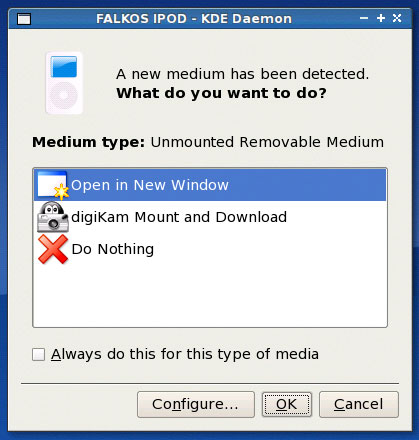Click the iPod device icon
Screen dimensions: 419x440
pos(64,83)
